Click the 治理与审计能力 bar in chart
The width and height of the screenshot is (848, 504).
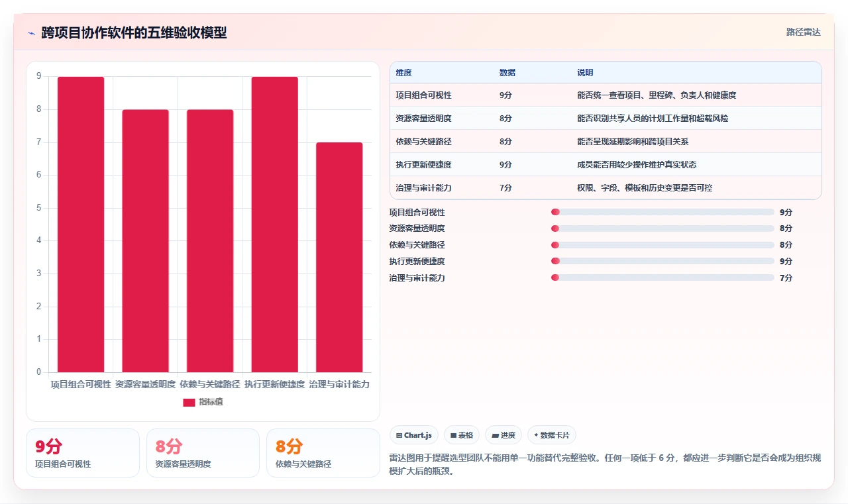click(x=339, y=258)
